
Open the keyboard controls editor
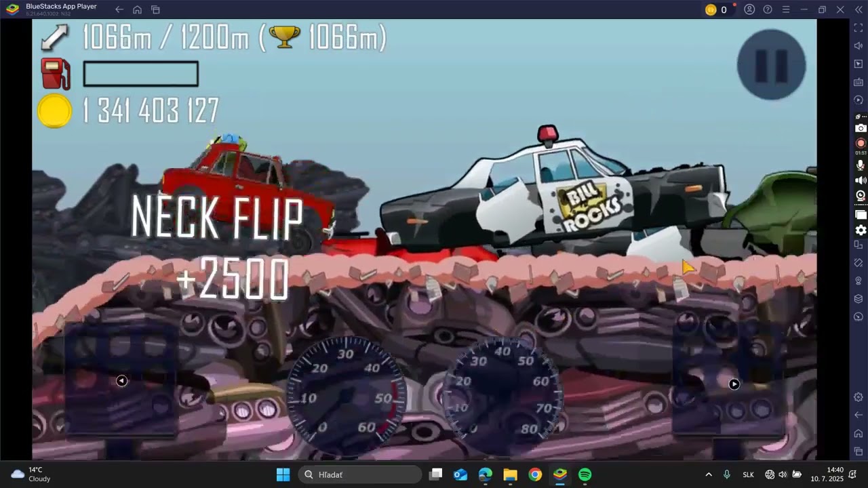pyautogui.click(x=859, y=82)
